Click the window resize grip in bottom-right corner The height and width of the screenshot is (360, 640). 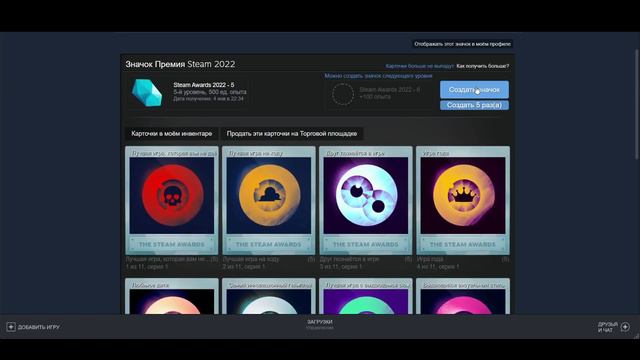pyautogui.click(x=636, y=336)
